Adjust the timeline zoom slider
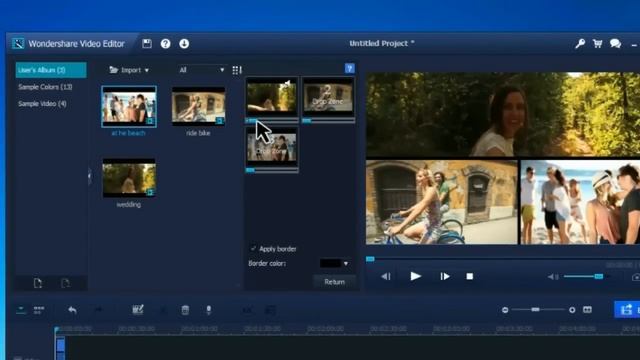Image resolution: width=640 pixels, height=360 pixels. click(536, 310)
